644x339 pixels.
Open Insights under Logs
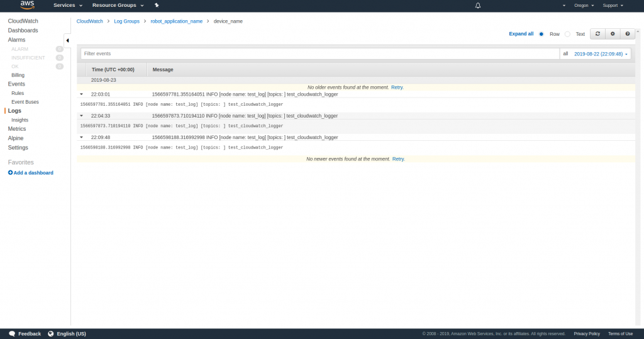pyautogui.click(x=19, y=120)
